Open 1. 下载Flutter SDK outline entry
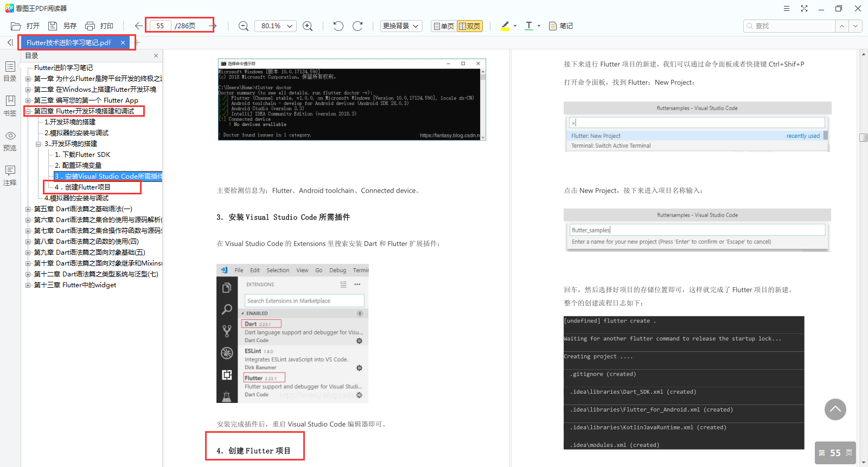The image size is (868, 467). [x=82, y=155]
